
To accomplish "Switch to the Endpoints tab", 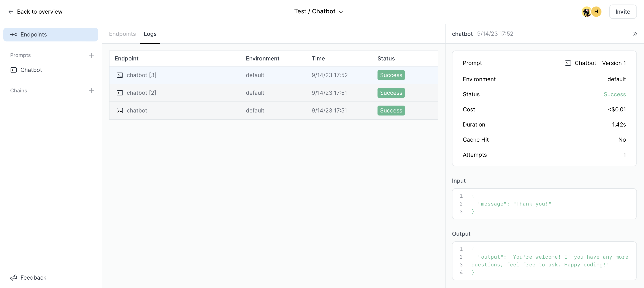I will click(122, 34).
